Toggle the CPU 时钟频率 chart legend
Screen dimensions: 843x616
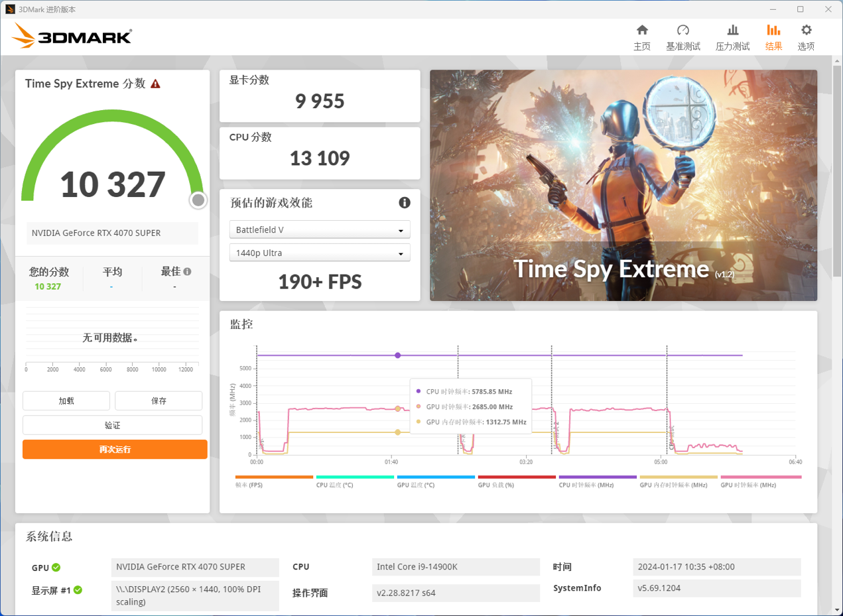pyautogui.click(x=597, y=480)
